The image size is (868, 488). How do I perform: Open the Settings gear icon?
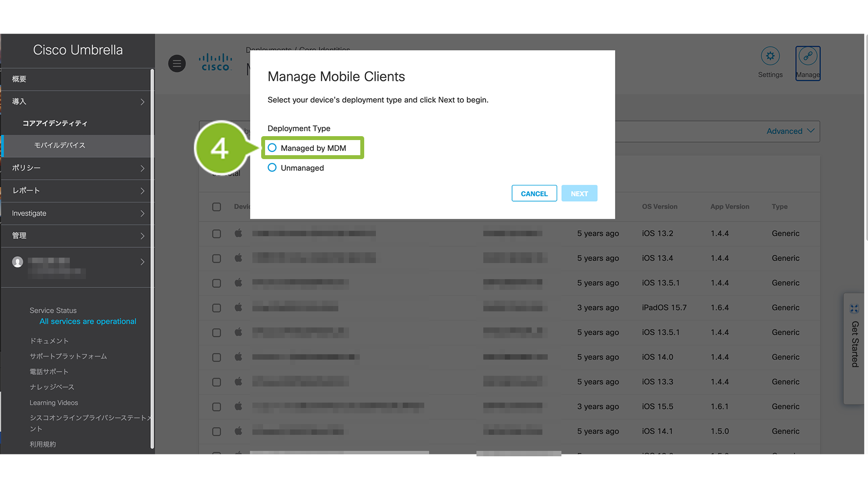tap(770, 57)
